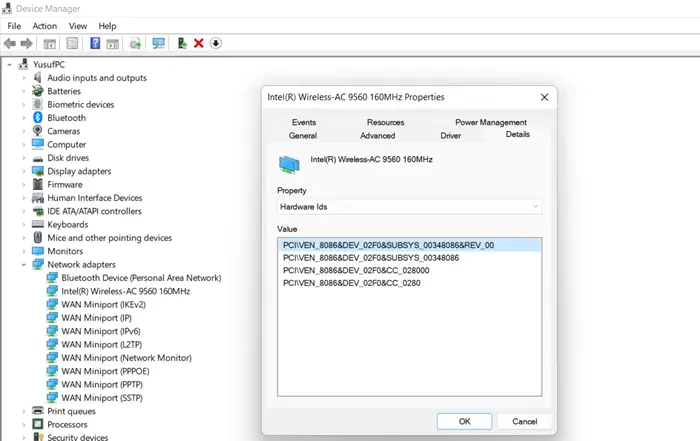Switch to the Advanced tab
700x441 pixels.
click(378, 136)
